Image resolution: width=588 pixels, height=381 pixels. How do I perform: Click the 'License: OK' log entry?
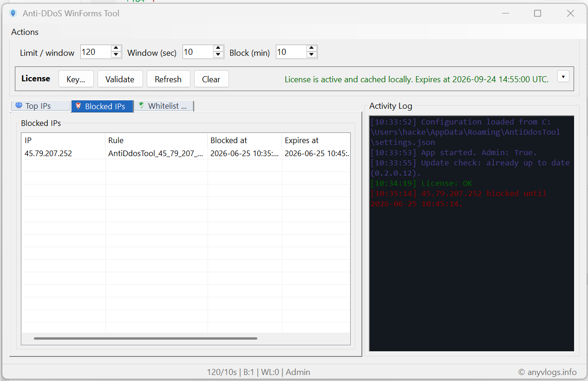421,184
